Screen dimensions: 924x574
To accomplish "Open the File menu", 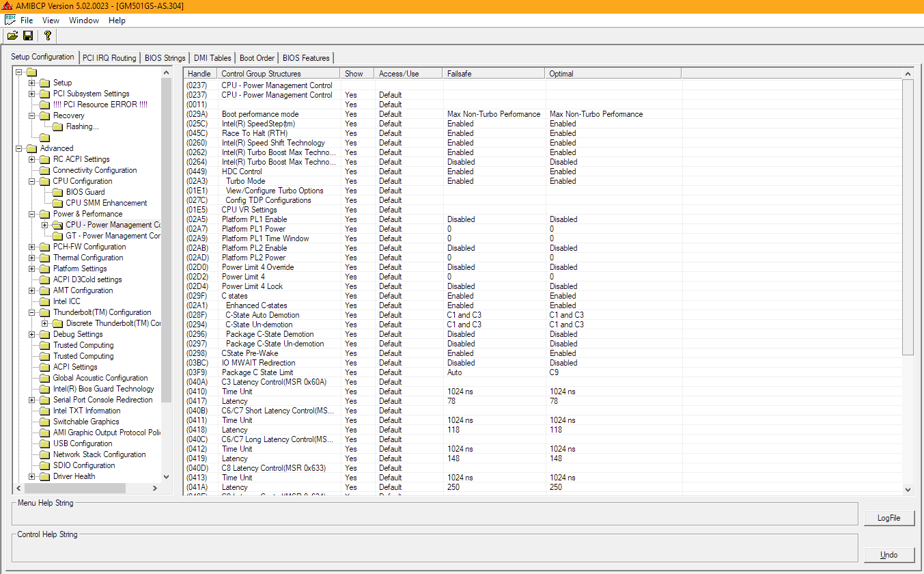I will 27,20.
